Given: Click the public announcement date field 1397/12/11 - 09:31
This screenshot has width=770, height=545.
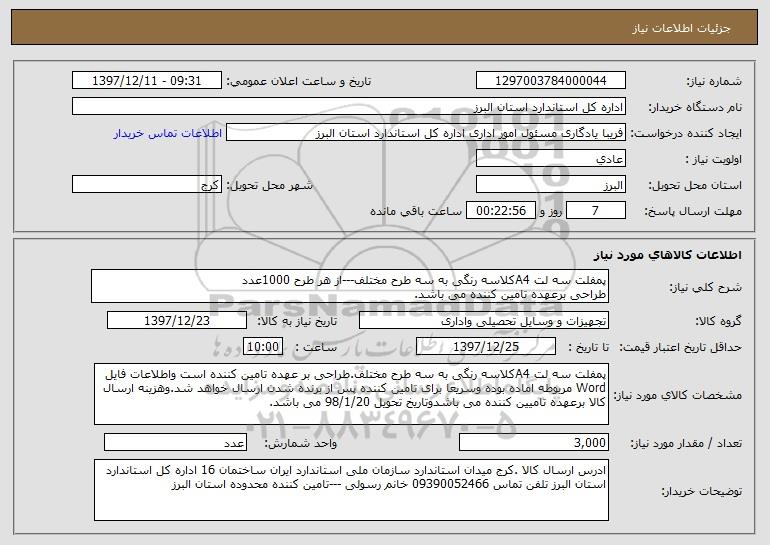Looking at the screenshot, I should (x=147, y=81).
